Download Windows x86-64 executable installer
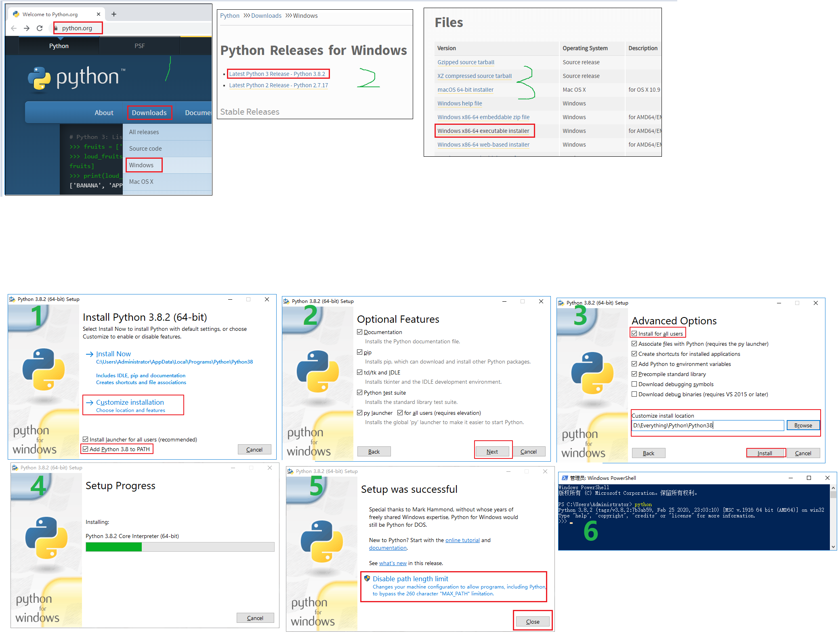 pyautogui.click(x=483, y=131)
